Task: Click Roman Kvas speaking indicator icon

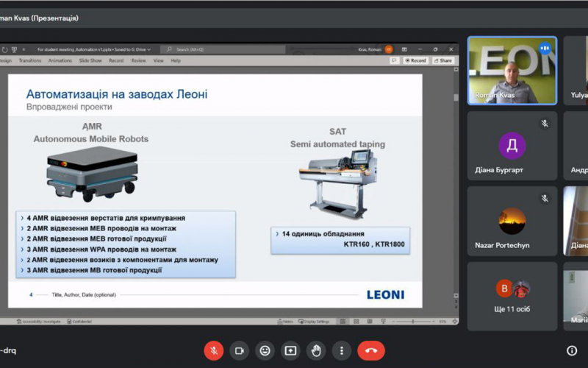Action: coord(545,48)
